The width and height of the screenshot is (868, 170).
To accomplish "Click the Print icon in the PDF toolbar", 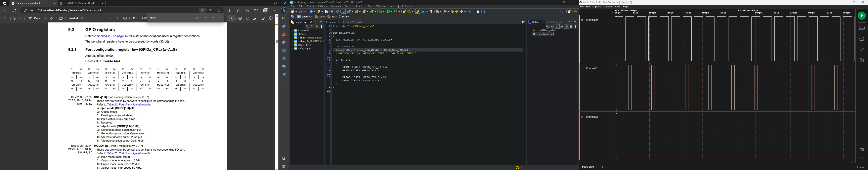I will point(240,18).
